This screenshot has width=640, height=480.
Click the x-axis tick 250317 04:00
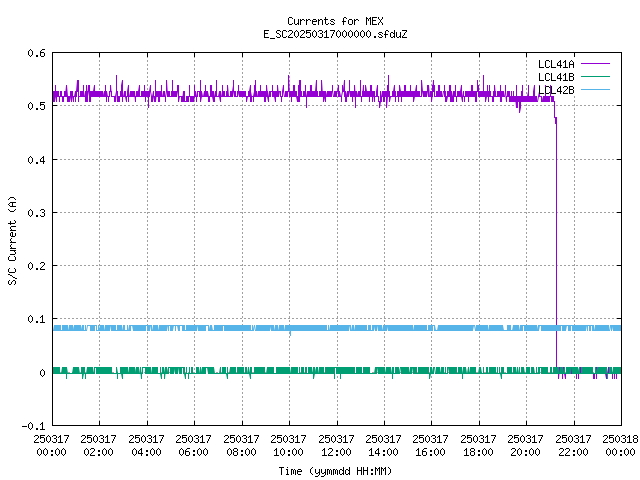(146, 445)
